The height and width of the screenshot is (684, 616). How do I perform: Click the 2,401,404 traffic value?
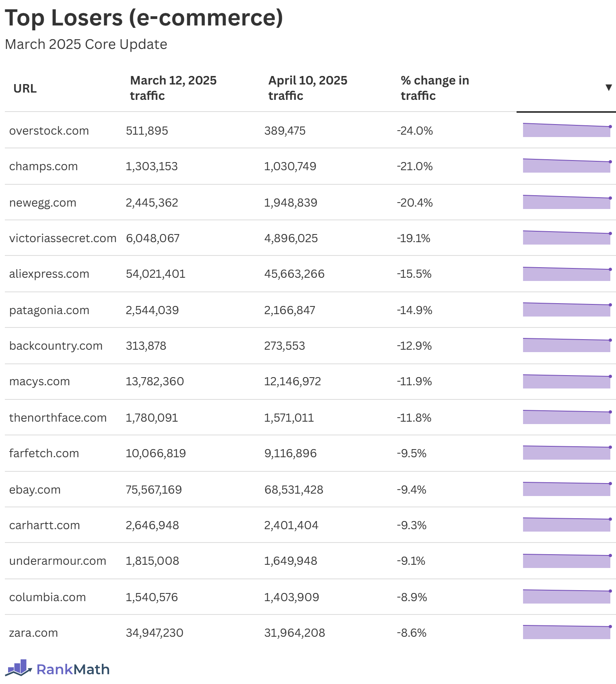[291, 525]
